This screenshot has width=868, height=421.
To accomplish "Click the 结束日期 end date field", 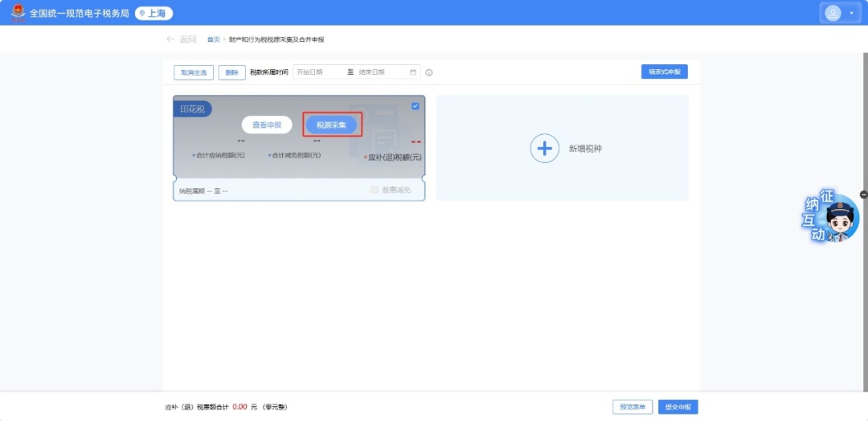I will [x=381, y=72].
